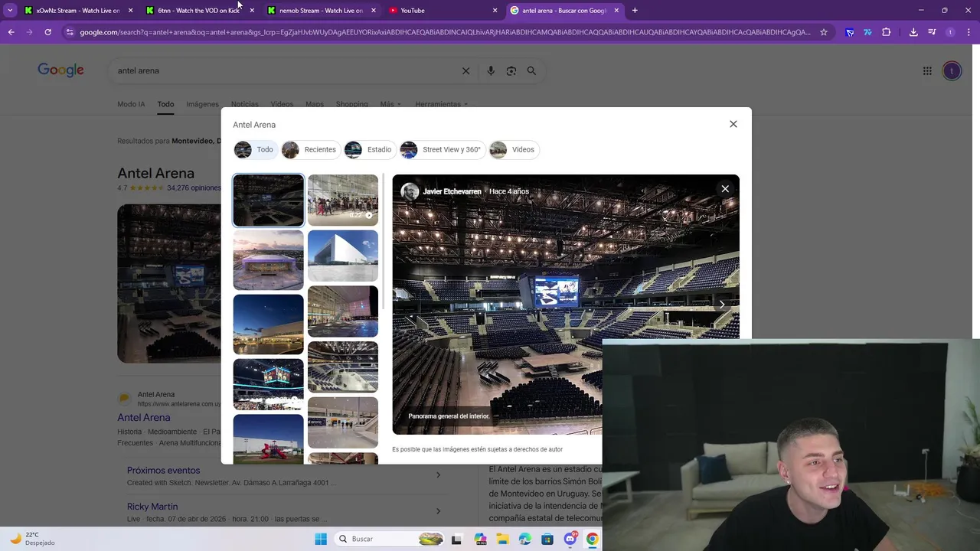Open the browser extensions puzzle menu
The width and height of the screenshot is (980, 551).
(887, 32)
